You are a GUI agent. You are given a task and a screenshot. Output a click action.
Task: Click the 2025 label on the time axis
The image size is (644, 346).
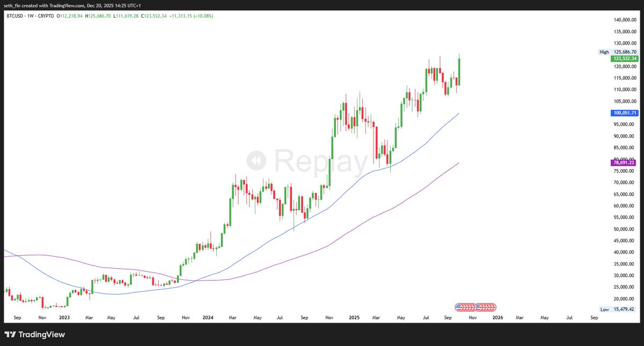354,318
